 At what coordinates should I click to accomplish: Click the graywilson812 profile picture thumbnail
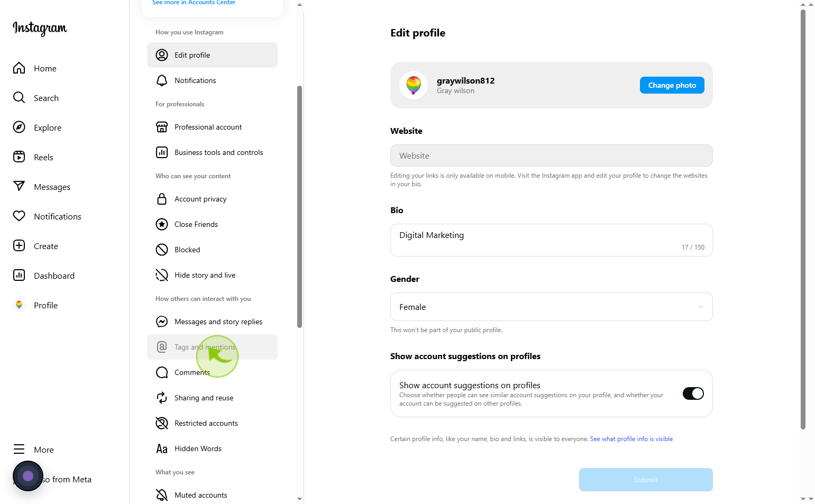(x=414, y=85)
